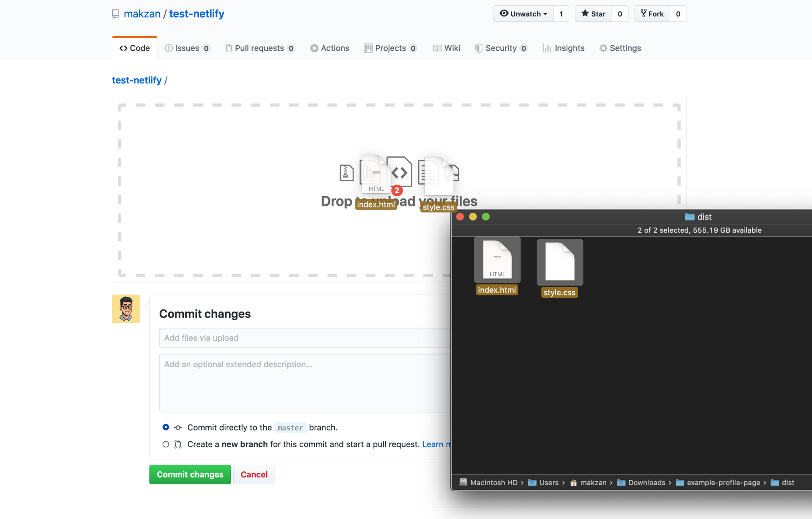Open the Pull requests tab
This screenshot has height=519, width=812.
[x=260, y=48]
